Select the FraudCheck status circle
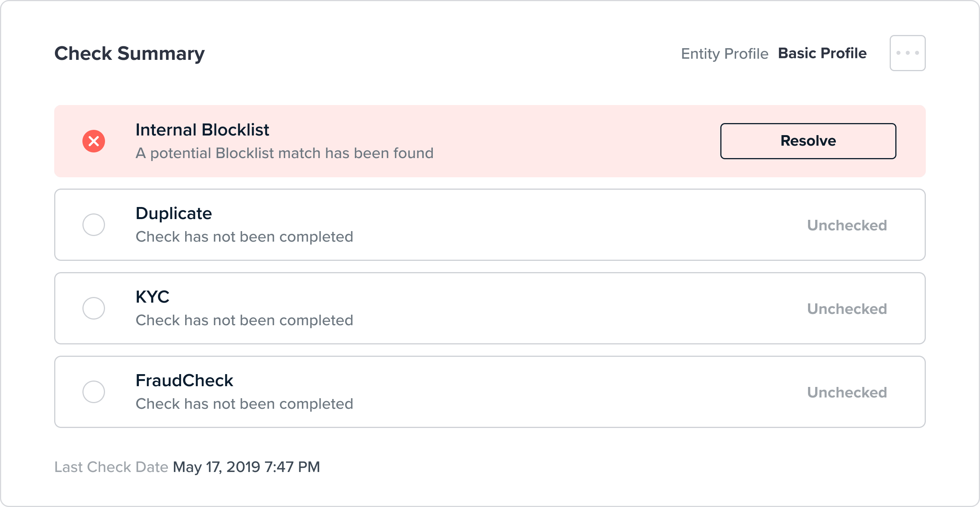 click(x=94, y=392)
